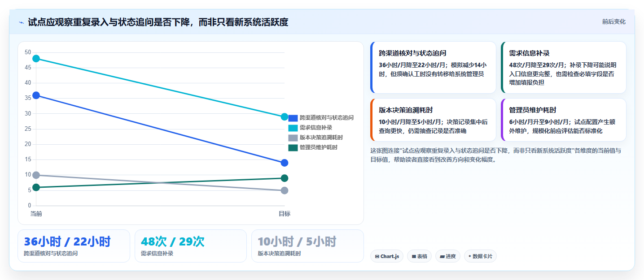Toggle 需求信息补录 series in chart legend

point(310,128)
